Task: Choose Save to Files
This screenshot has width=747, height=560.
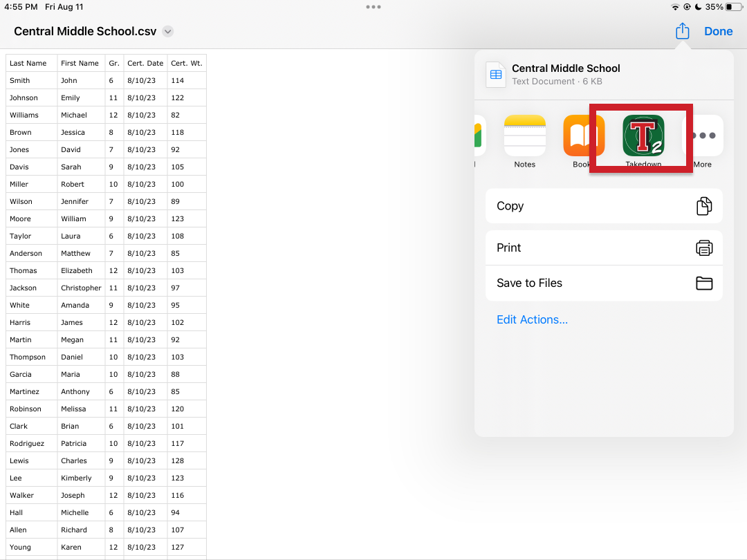Action: [604, 283]
